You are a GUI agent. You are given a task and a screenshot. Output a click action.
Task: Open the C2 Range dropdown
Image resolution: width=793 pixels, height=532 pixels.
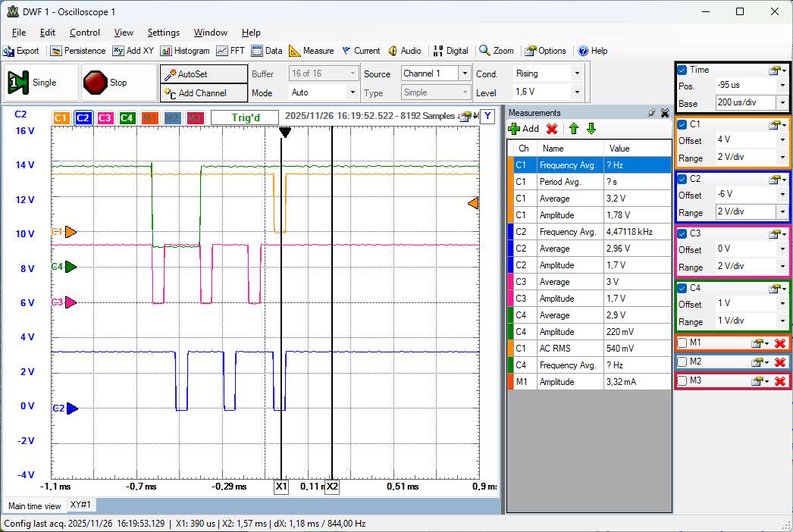tap(782, 213)
